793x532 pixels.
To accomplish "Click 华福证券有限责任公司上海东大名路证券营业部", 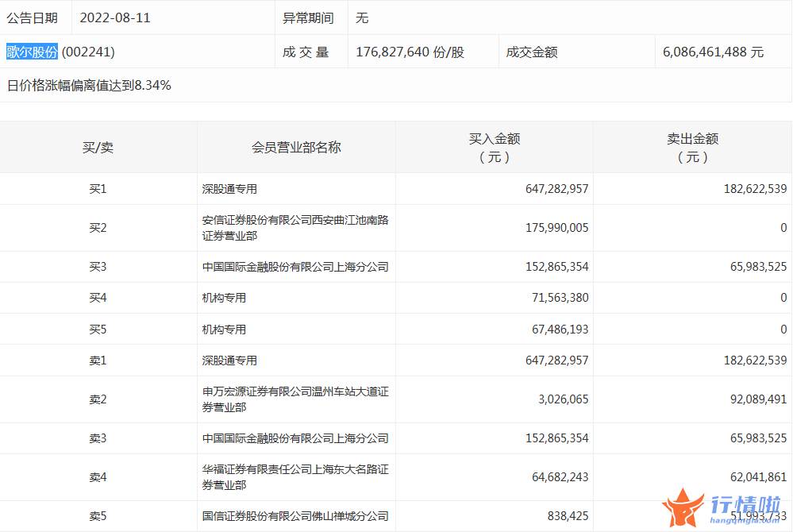I will [x=295, y=477].
